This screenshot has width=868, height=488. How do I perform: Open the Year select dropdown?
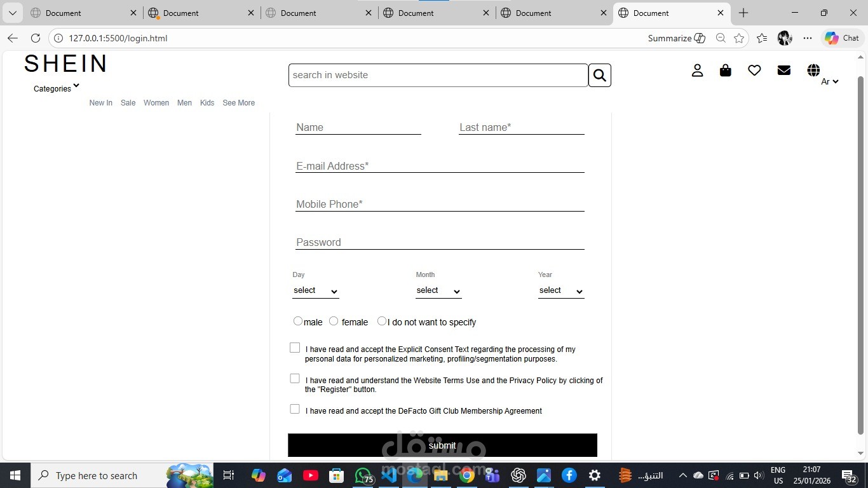(561, 290)
